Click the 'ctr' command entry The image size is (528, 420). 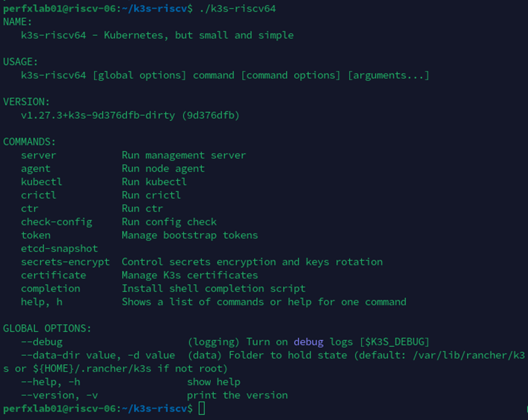29,209
